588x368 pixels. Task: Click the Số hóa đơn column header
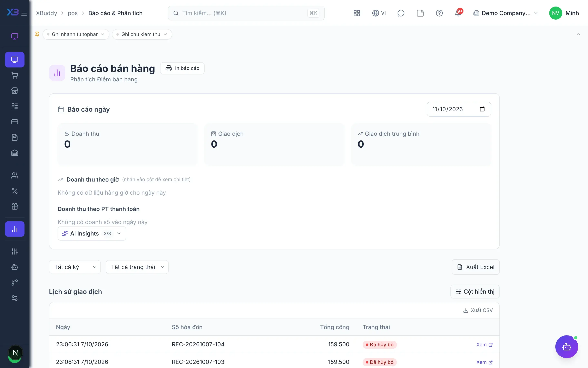[x=187, y=327]
